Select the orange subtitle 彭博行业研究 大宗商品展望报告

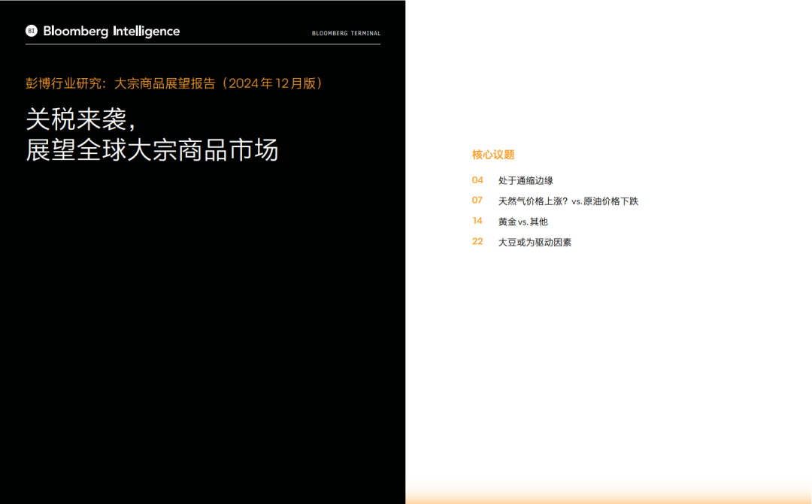tap(174, 83)
